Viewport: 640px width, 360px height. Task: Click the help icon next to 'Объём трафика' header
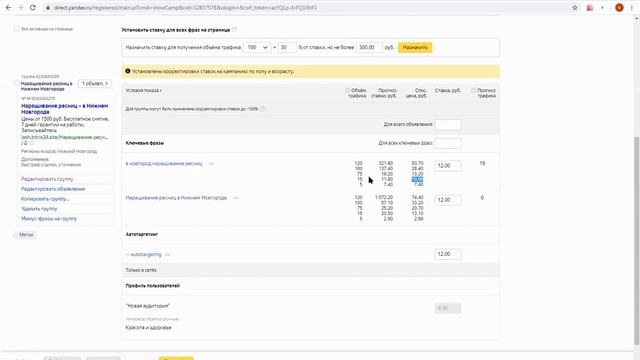click(x=347, y=91)
